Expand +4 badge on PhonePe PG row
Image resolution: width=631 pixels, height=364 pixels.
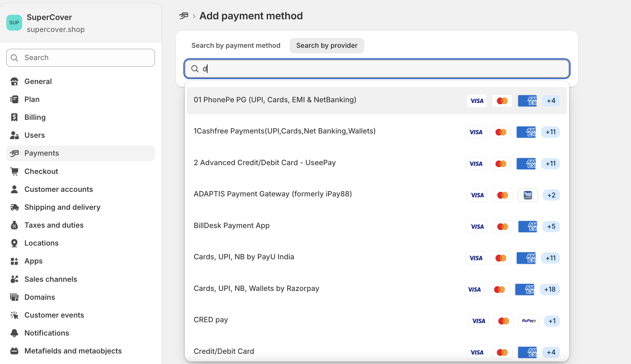click(x=551, y=101)
